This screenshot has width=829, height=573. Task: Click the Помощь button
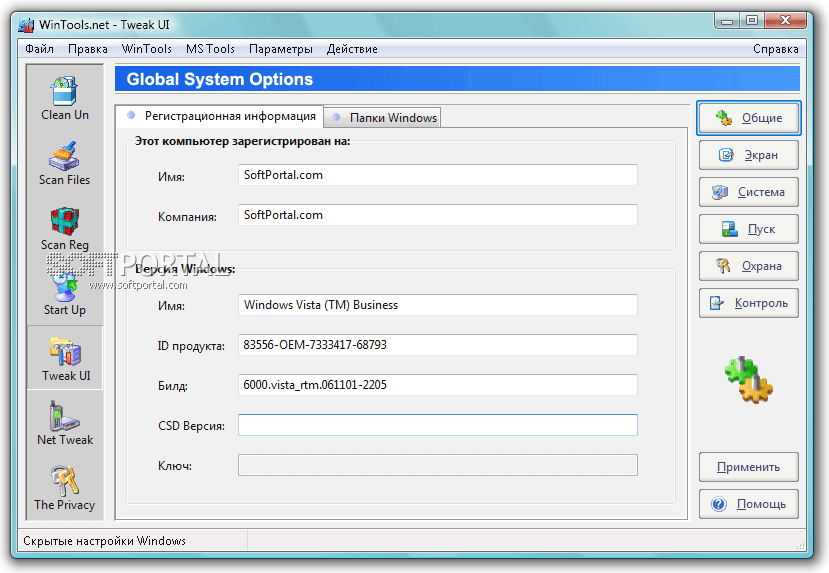coord(749,504)
